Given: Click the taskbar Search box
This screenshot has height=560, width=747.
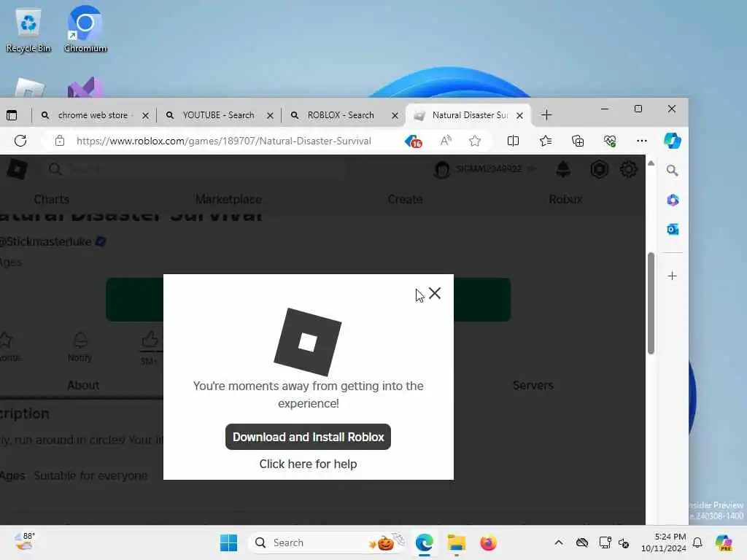Looking at the screenshot, I should click(329, 542).
